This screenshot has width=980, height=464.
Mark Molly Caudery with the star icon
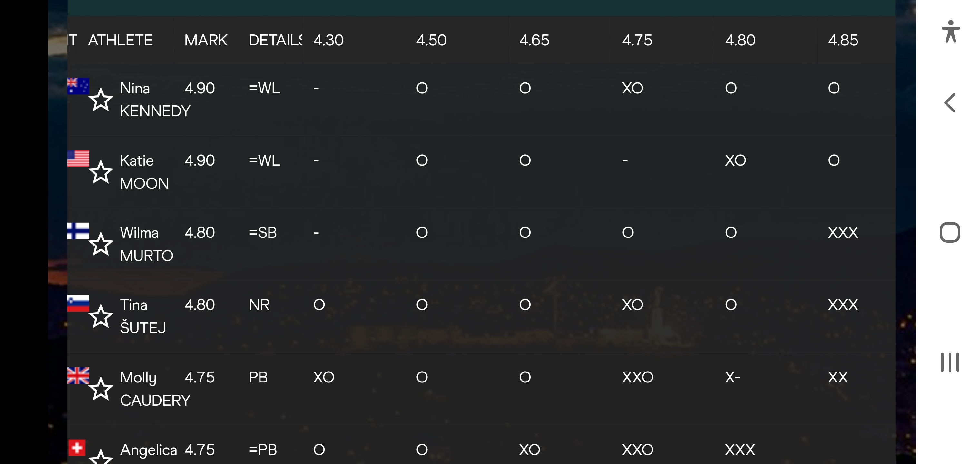101,389
